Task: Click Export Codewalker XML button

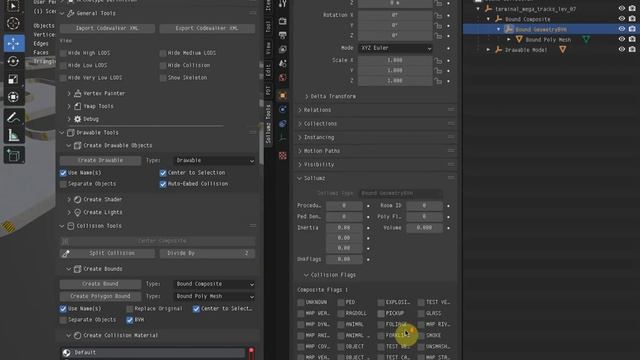Action: point(207,28)
